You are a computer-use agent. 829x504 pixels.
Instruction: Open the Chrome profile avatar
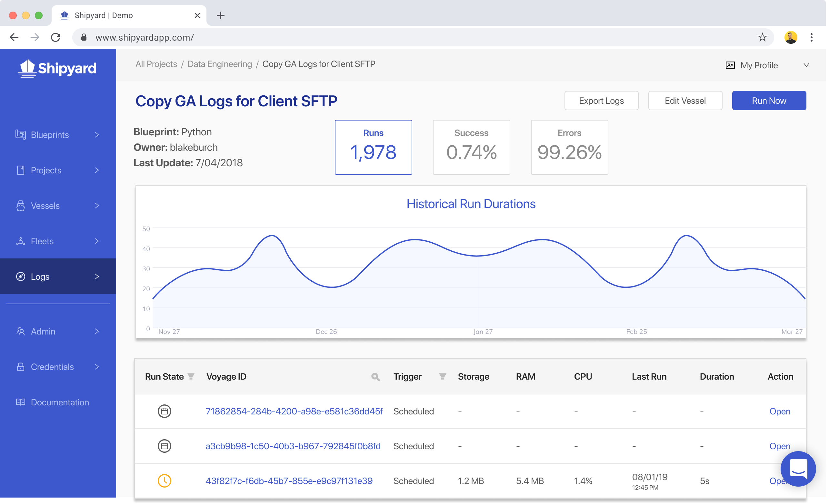(791, 37)
